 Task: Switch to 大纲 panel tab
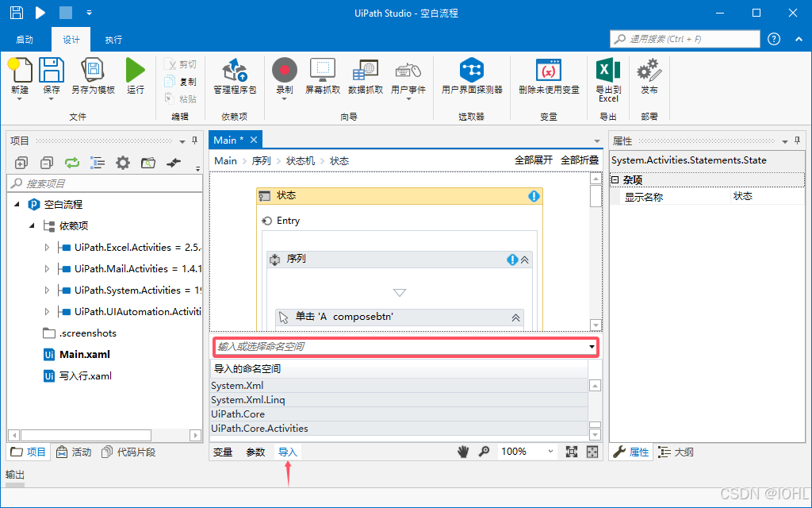pyautogui.click(x=676, y=452)
